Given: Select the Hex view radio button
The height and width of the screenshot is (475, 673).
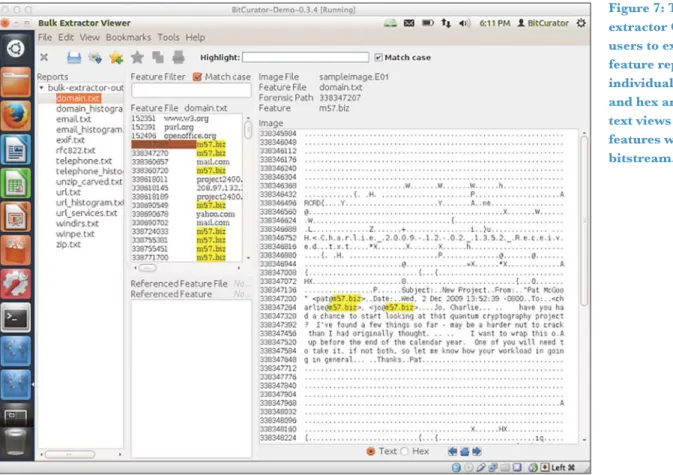Looking at the screenshot, I should pos(404,451).
